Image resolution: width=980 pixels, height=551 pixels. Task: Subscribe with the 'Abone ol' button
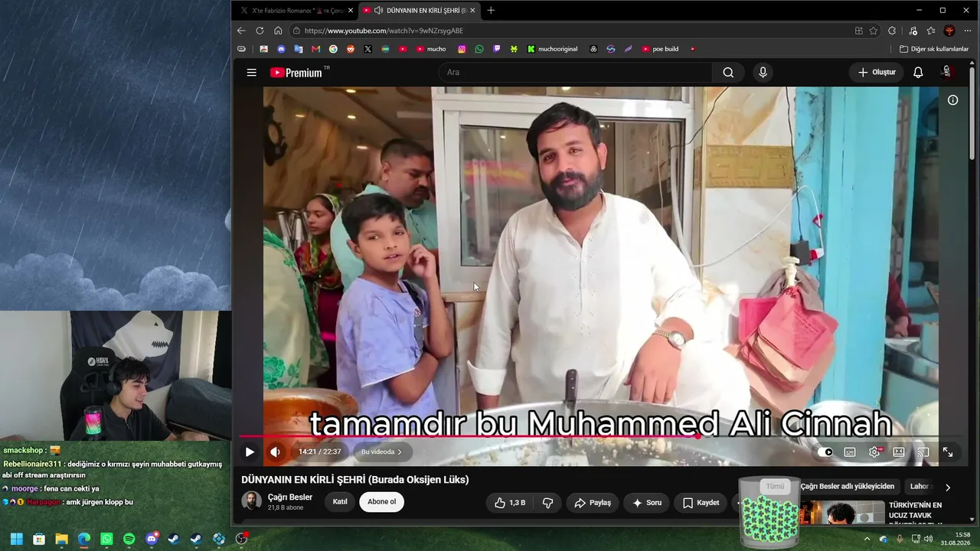382,502
